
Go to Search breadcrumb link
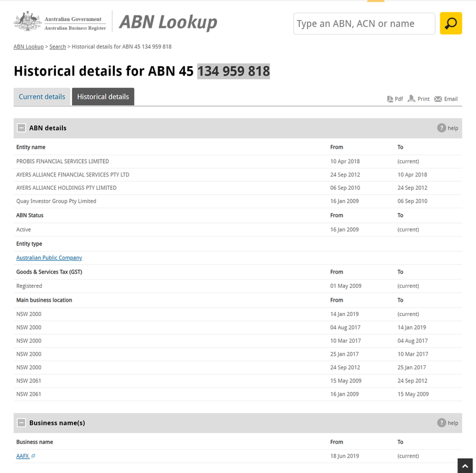(58, 46)
